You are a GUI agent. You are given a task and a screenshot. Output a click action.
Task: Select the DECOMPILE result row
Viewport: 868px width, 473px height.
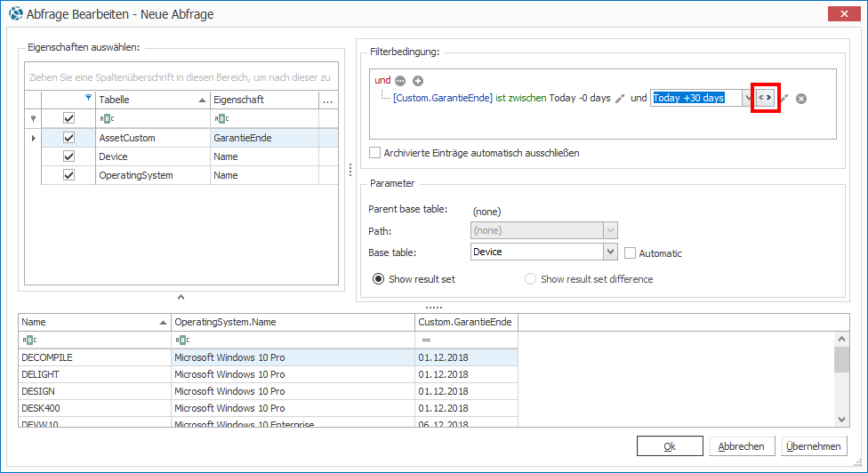268,357
